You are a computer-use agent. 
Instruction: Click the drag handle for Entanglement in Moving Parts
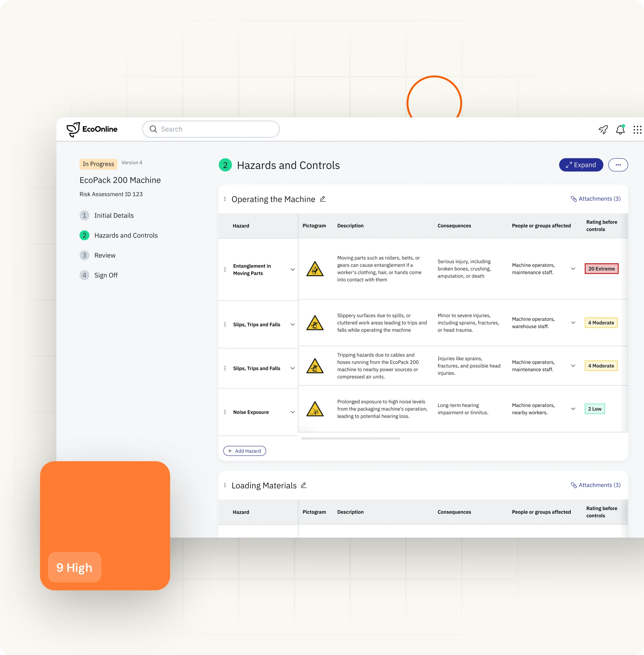pos(225,269)
